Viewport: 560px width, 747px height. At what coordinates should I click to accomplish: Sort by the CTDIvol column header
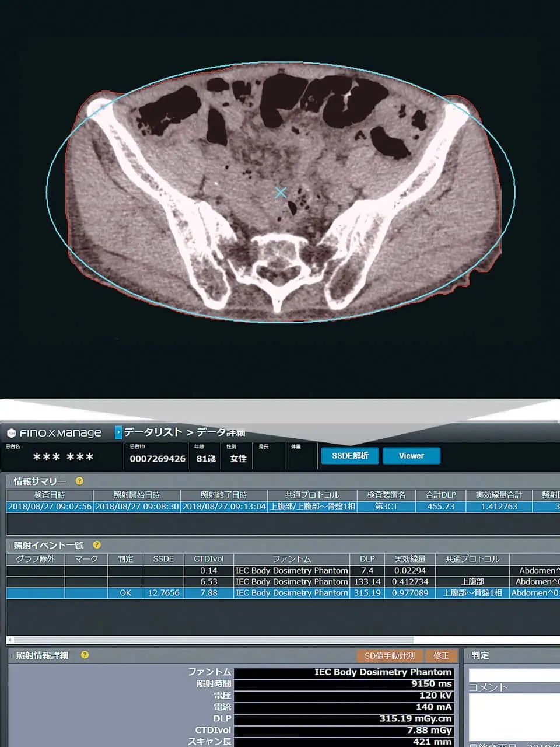[x=208, y=559]
